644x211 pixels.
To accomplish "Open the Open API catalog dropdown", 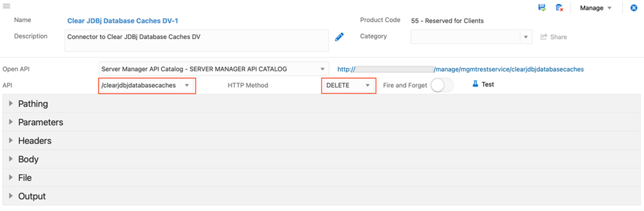I will tap(213, 69).
